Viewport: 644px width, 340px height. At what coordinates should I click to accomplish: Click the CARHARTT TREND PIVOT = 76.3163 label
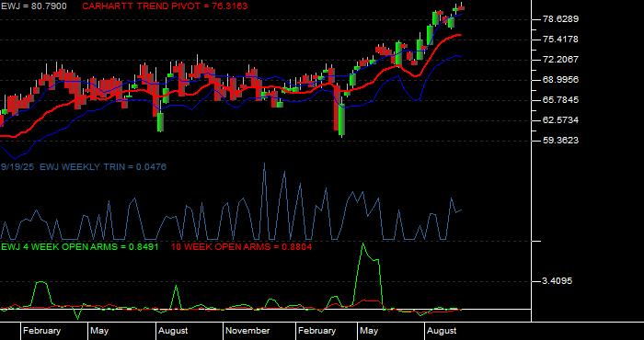point(165,6)
